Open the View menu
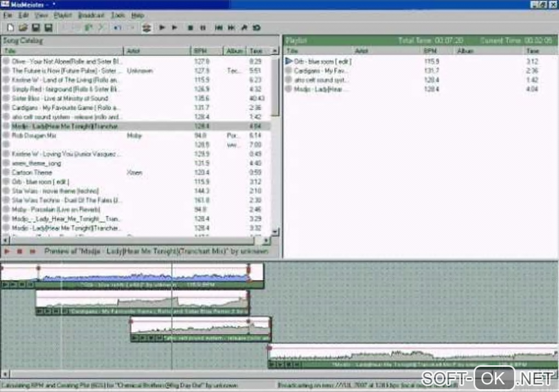The width and height of the screenshot is (559, 392). point(41,15)
